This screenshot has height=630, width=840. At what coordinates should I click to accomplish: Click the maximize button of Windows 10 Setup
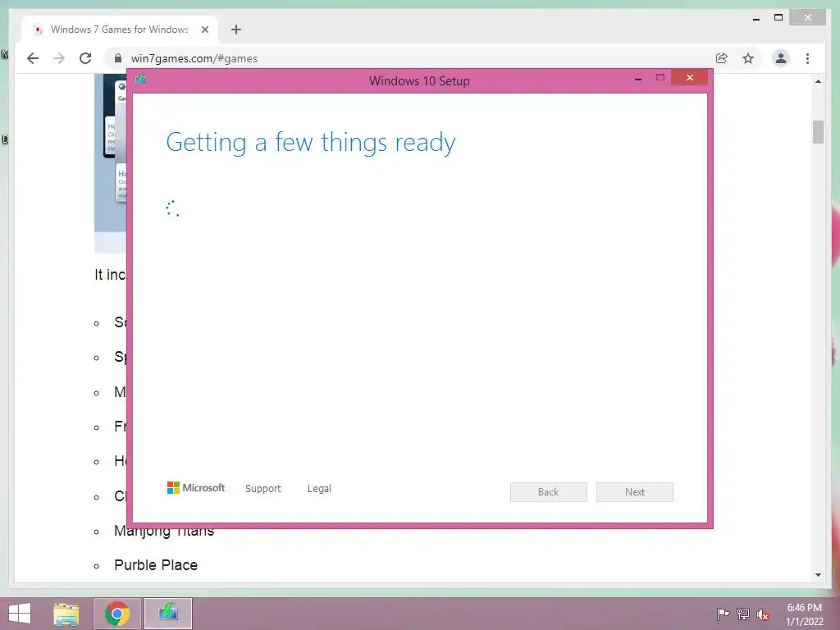[660, 78]
